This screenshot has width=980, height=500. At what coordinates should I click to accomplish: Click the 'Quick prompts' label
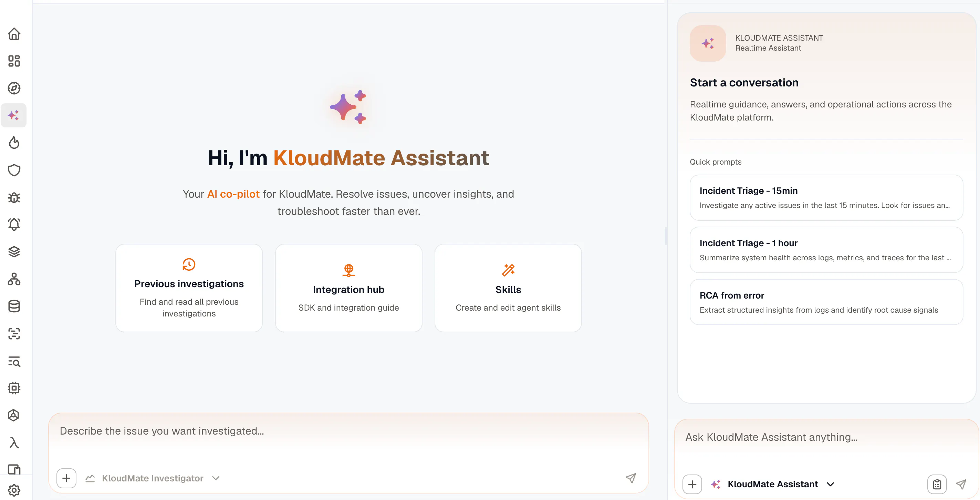(716, 162)
